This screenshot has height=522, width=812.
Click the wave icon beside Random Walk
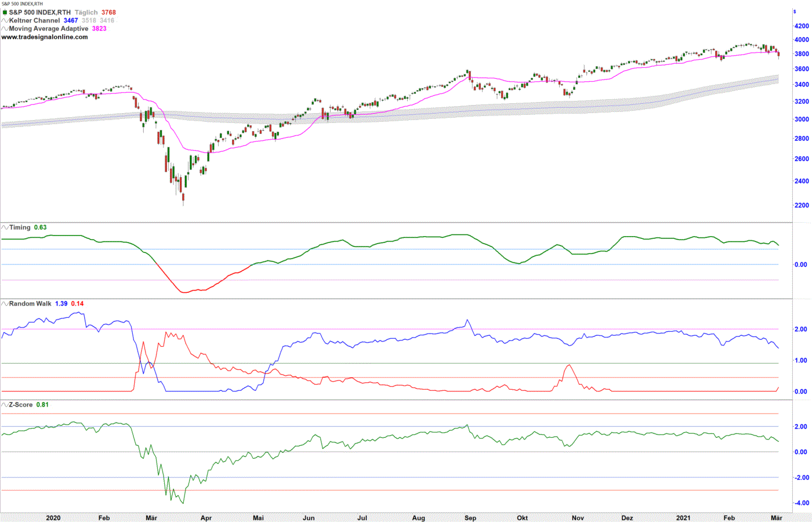5,303
